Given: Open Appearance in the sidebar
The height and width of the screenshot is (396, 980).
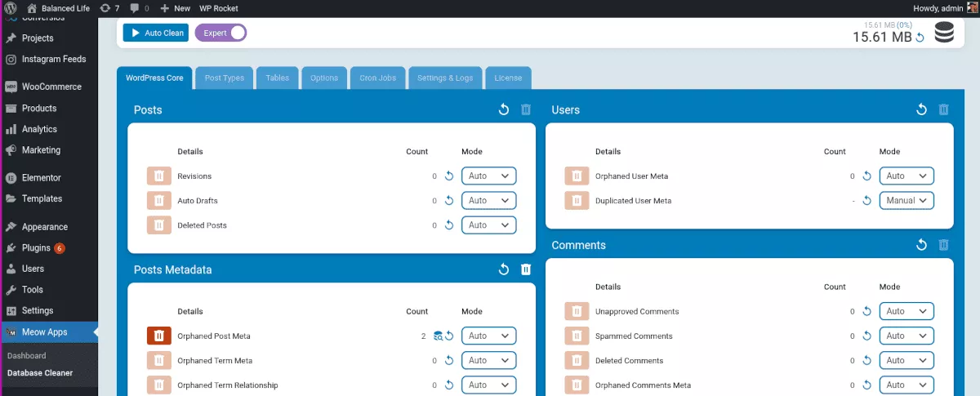Looking at the screenshot, I should 49,227.
